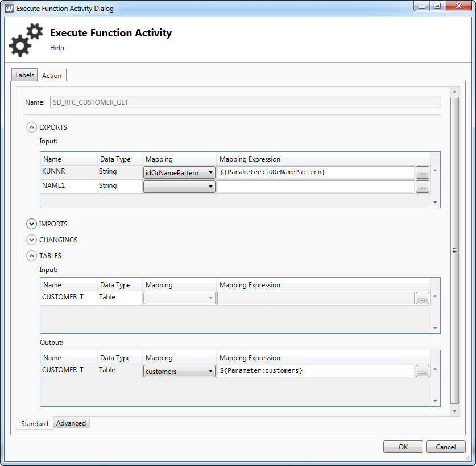The height and width of the screenshot is (466, 476).
Task: Collapse the EXPORTS section
Action: [x=32, y=127]
